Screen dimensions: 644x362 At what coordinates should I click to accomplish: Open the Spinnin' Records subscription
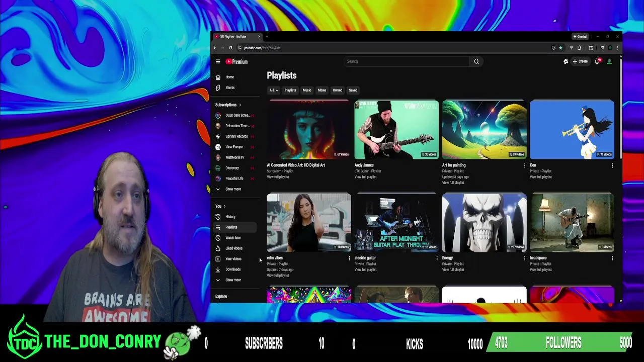pyautogui.click(x=235, y=136)
